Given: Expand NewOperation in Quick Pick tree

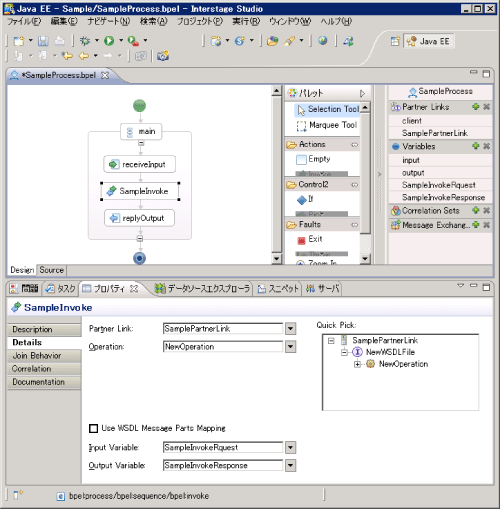Looking at the screenshot, I should 357,364.
